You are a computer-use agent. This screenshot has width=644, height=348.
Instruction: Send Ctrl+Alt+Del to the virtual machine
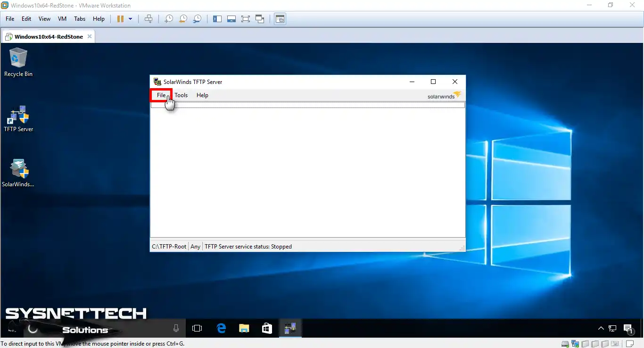coord(149,19)
